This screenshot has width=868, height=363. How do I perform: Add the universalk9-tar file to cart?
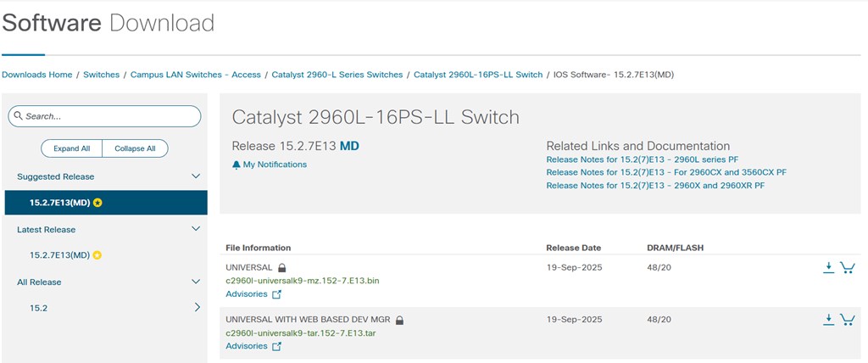[x=847, y=320]
